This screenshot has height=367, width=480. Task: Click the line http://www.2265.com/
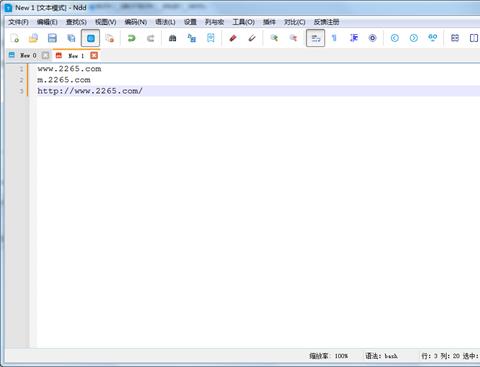90,91
